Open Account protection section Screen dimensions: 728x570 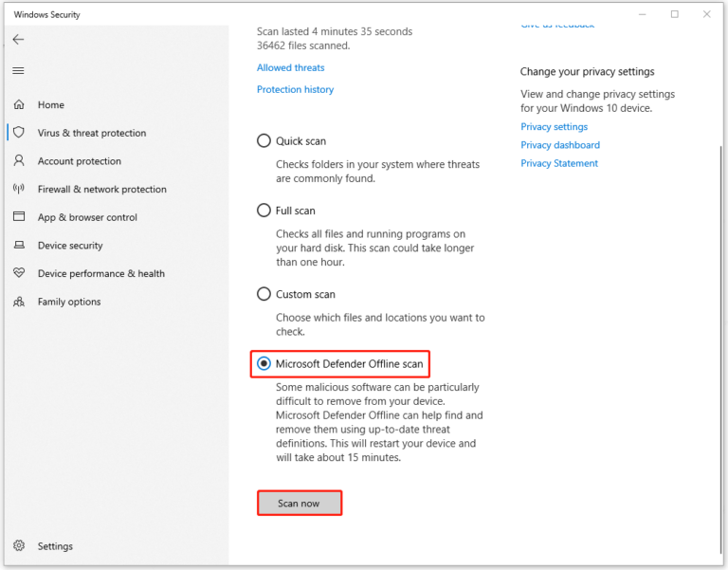80,161
